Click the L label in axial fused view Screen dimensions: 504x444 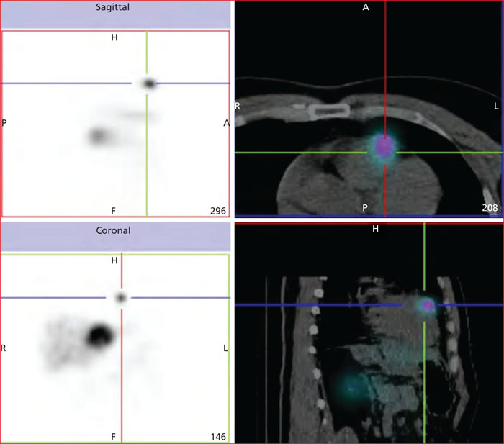[496, 106]
